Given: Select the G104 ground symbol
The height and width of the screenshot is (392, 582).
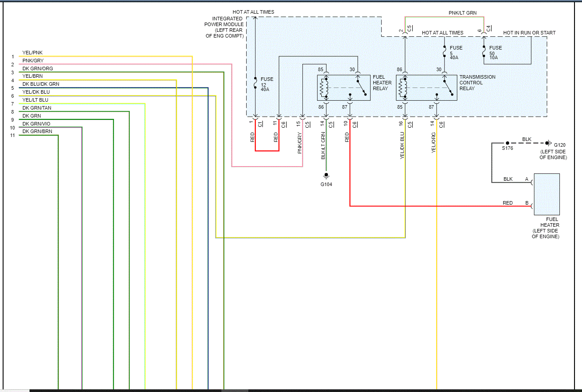Looking at the screenshot, I should [x=326, y=176].
